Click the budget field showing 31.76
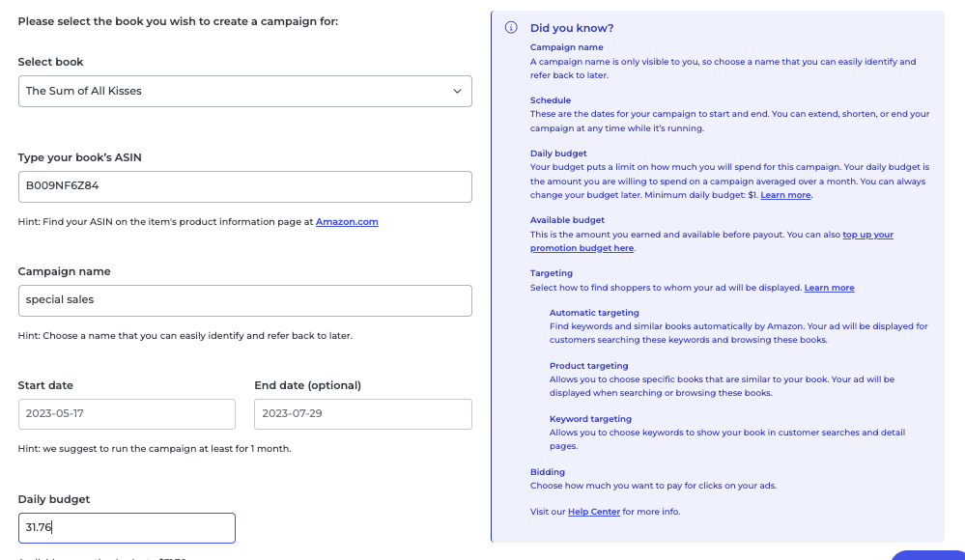 click(127, 528)
